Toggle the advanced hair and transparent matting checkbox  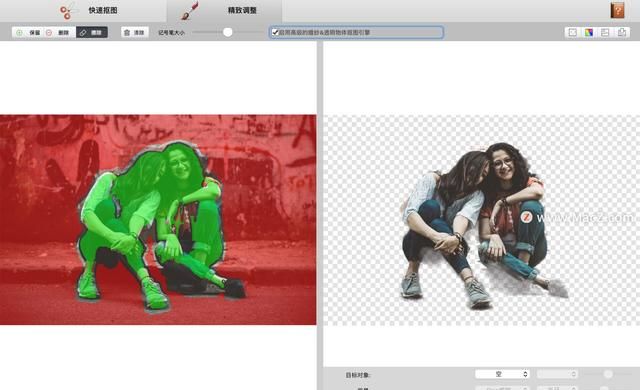coord(276,32)
